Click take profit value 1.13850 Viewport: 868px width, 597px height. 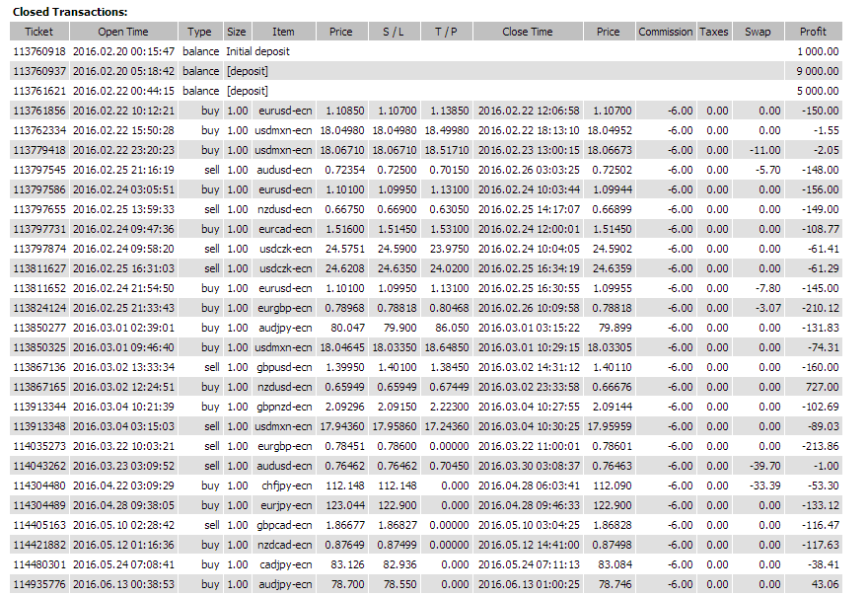tap(450, 111)
